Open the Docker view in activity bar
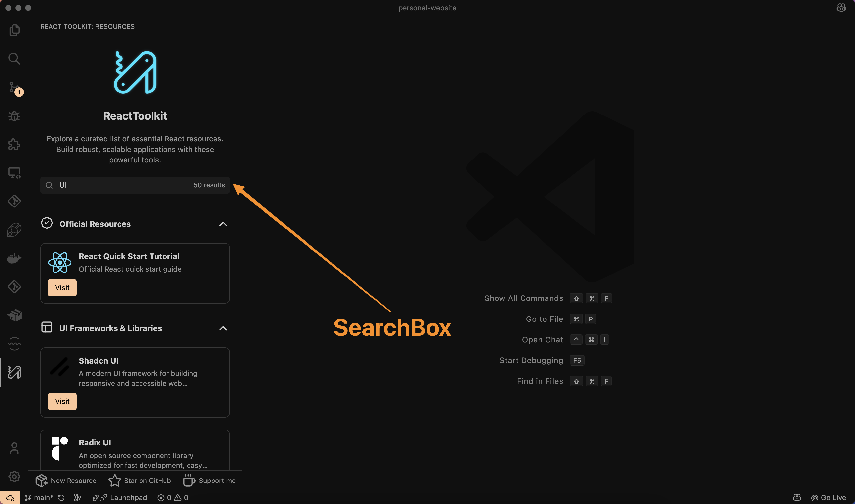 click(14, 258)
